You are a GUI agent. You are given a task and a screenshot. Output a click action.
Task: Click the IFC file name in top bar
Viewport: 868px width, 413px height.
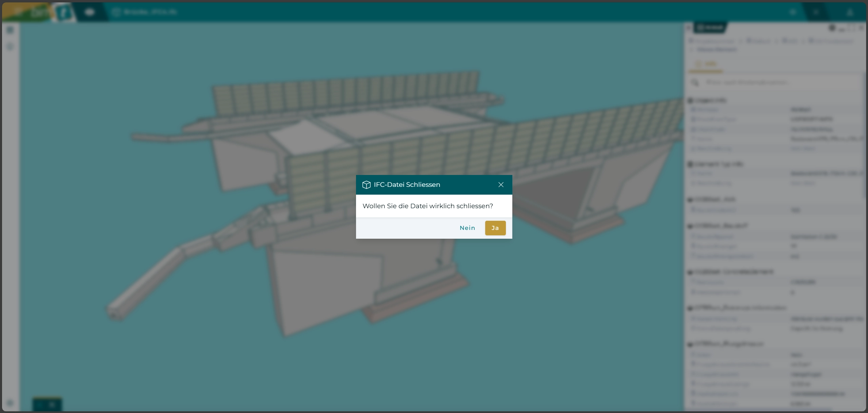[150, 12]
